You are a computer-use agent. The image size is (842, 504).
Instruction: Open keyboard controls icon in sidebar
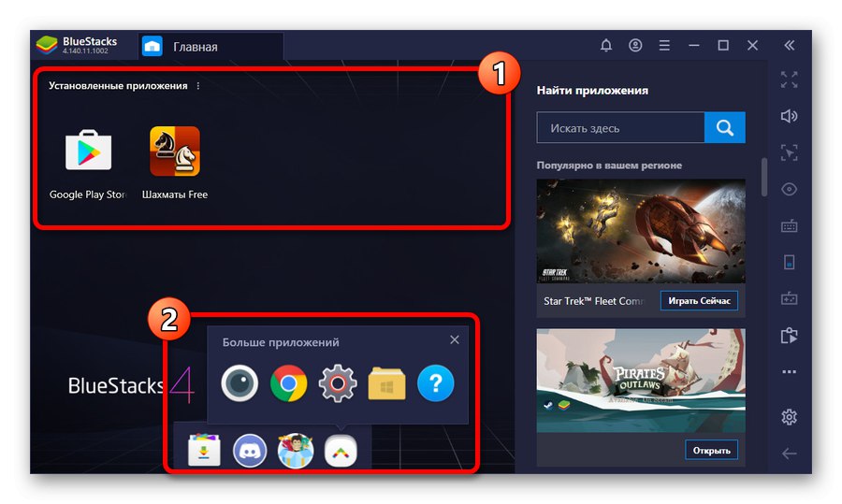pyautogui.click(x=789, y=226)
